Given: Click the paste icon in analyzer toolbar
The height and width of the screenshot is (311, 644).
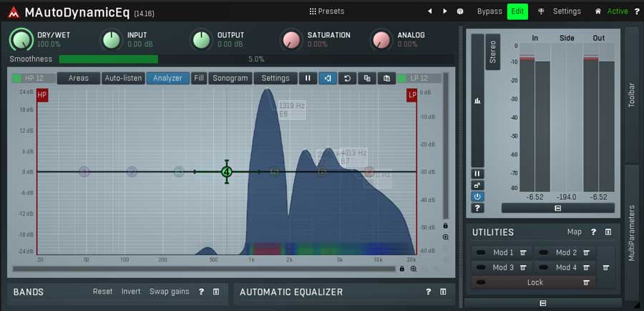Looking at the screenshot, I should (x=387, y=78).
